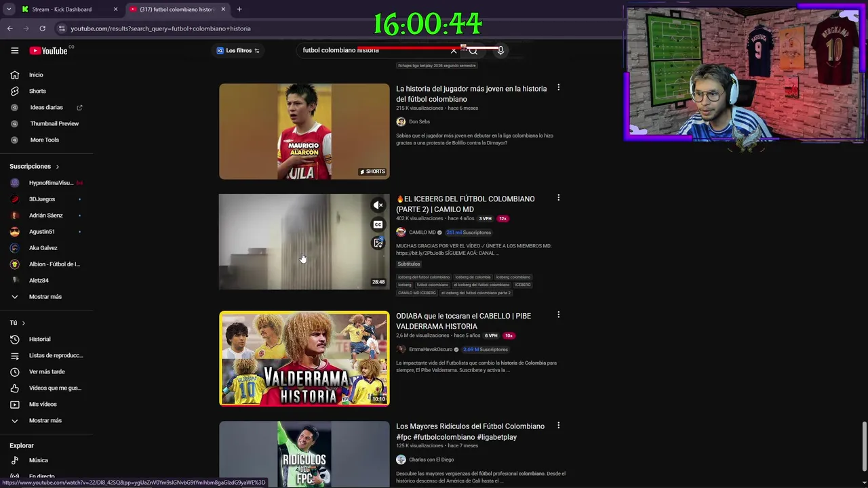
Task: Open options menu for Ridículos video
Action: click(558, 426)
